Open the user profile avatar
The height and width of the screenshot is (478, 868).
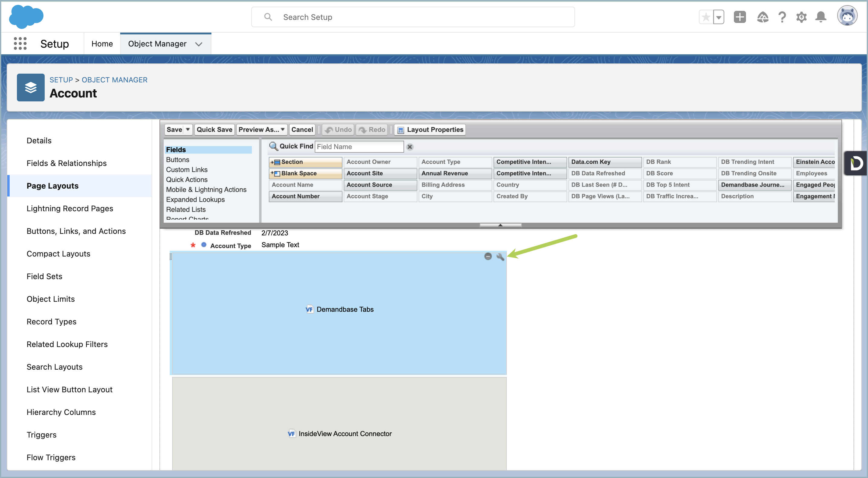[x=847, y=16]
